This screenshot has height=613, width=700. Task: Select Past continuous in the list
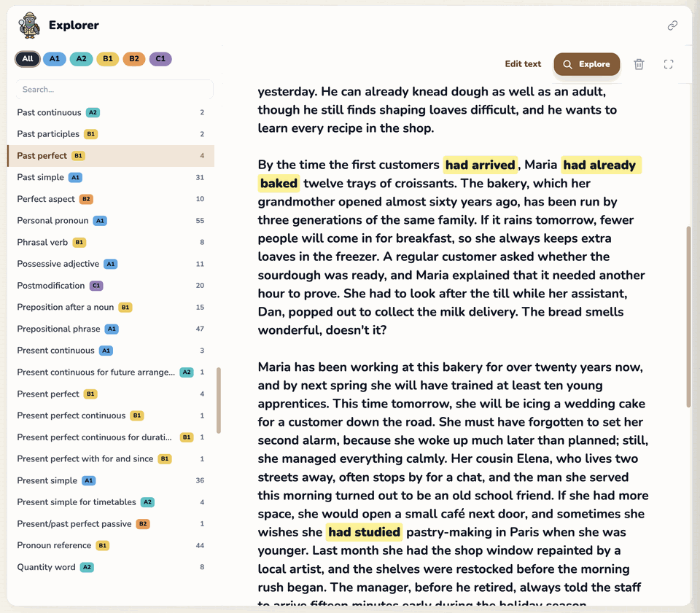pyautogui.click(x=111, y=112)
